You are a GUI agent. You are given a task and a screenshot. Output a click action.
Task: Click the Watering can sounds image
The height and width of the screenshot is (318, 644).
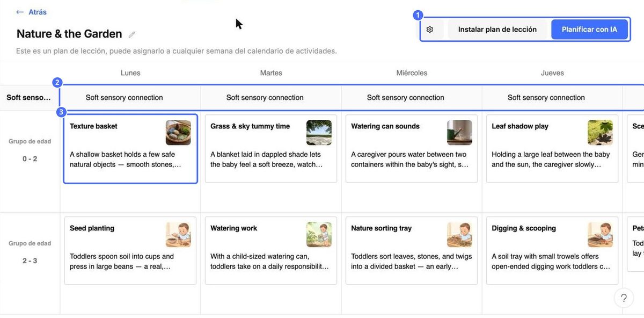point(459,132)
